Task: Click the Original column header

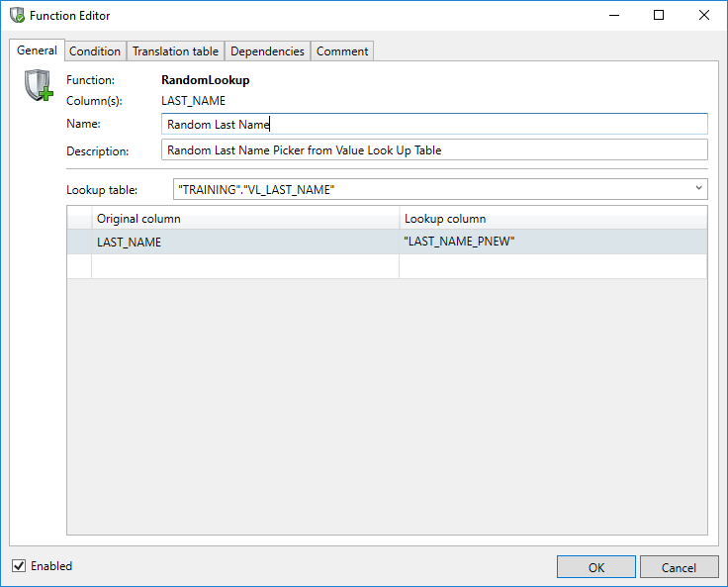Action: pyautogui.click(x=244, y=218)
